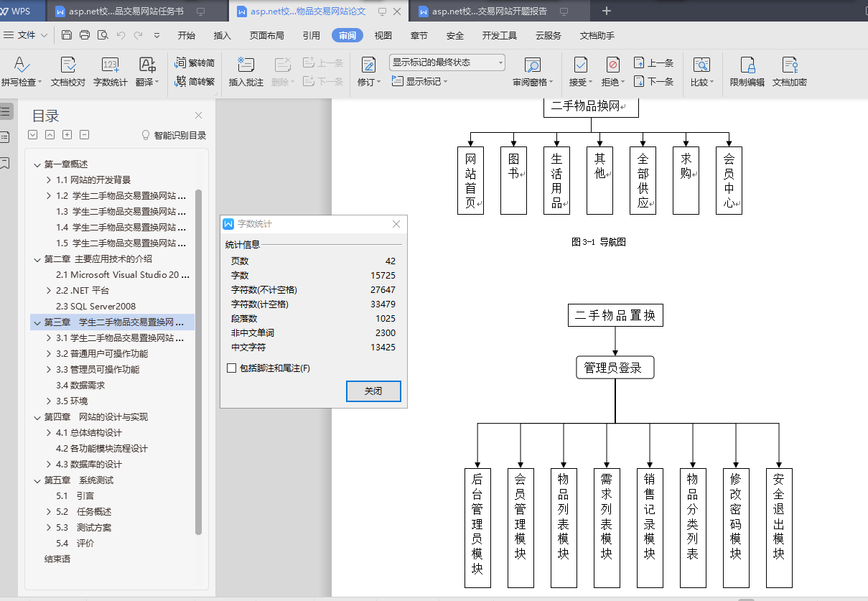Click 关闭 button in 字数统计 dialog
The image size is (868, 601).
[373, 391]
